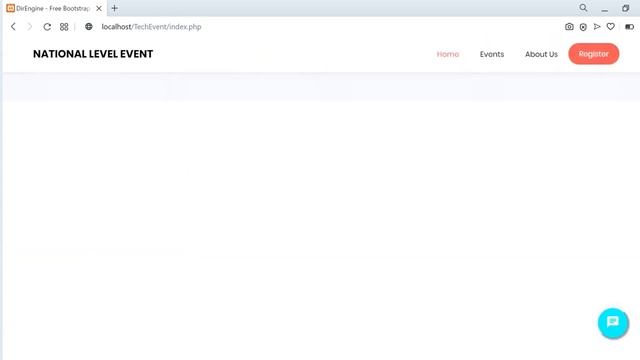Viewport: 640px width, 360px height.
Task: Take a snapshot with the camera icon
Action: (x=569, y=27)
